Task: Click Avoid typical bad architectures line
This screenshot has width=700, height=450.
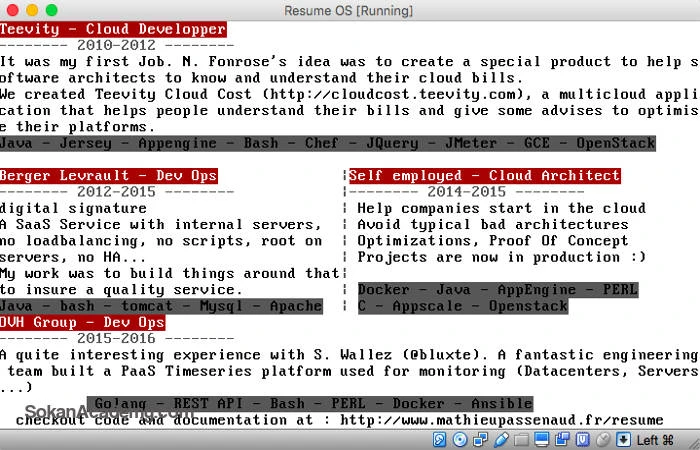Action: (493, 225)
